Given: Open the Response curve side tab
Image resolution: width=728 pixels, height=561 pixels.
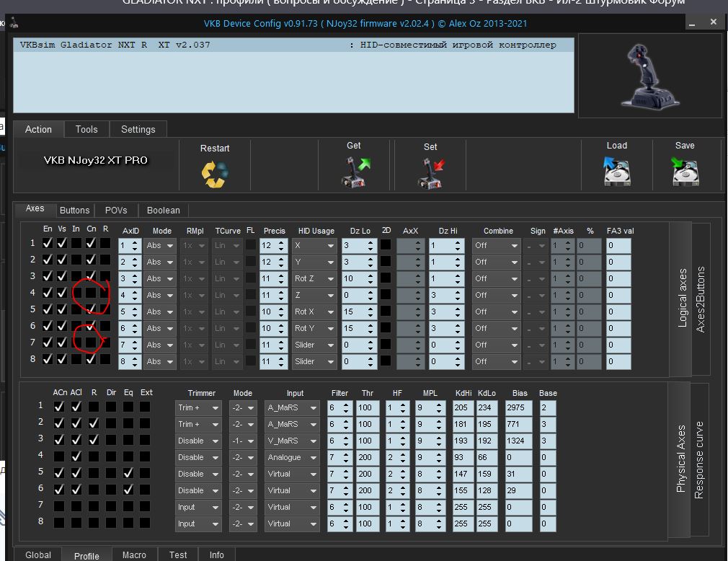Looking at the screenshot, I should pos(698,460).
